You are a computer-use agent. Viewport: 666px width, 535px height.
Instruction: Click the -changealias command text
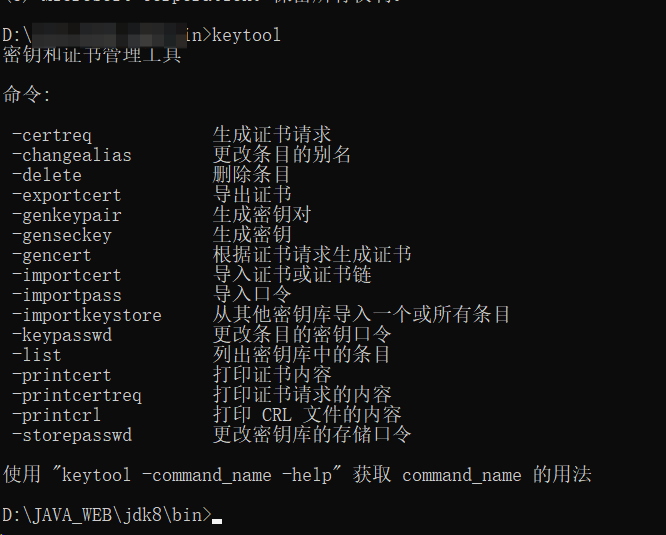tap(72, 155)
